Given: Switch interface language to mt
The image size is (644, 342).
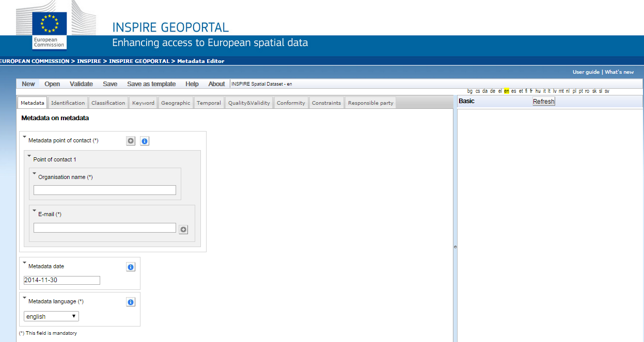Looking at the screenshot, I should tap(561, 91).
